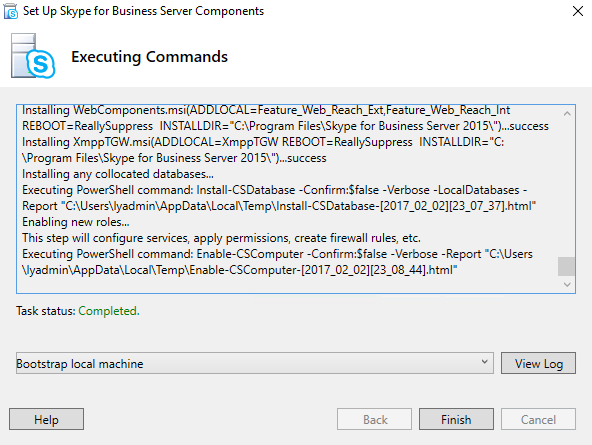592x445 pixels.
Task: Click the Installing XmppTGW.msi log line
Action: [263, 150]
